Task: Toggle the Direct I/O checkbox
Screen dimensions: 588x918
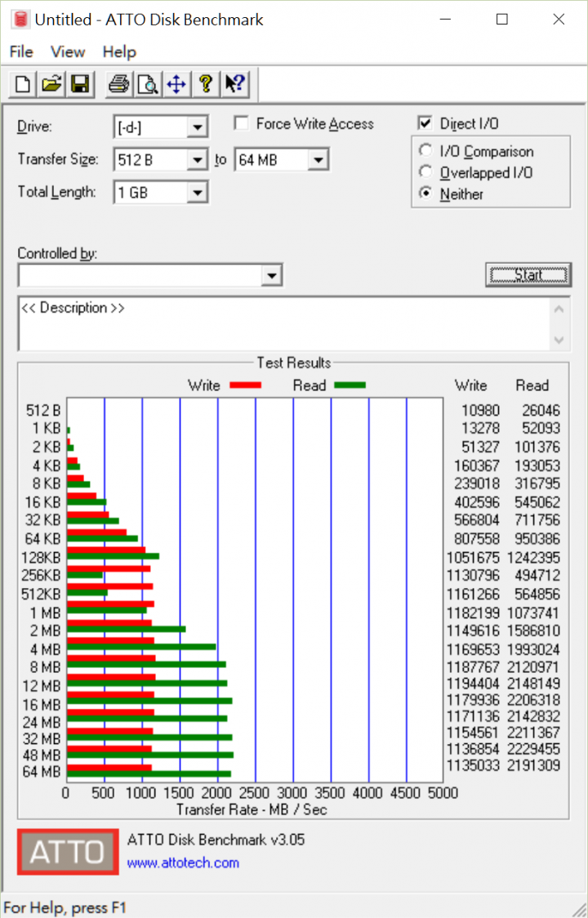Action: point(425,123)
